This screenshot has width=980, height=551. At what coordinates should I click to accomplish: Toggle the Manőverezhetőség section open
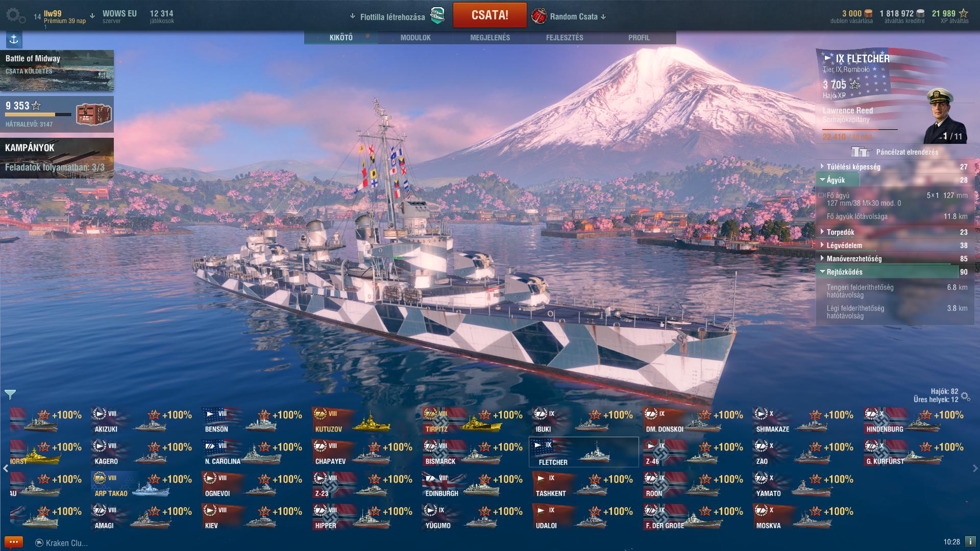tap(894, 259)
